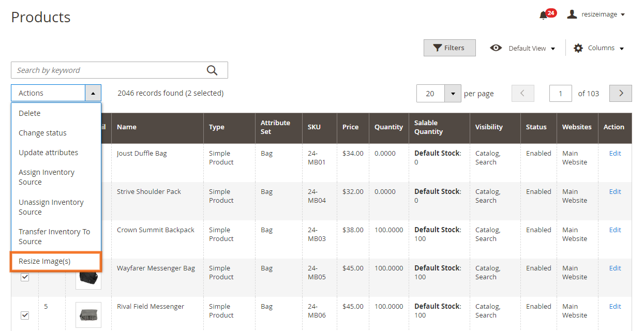The height and width of the screenshot is (331, 644).
Task: Click the resizeimage account person icon
Action: [x=572, y=14]
